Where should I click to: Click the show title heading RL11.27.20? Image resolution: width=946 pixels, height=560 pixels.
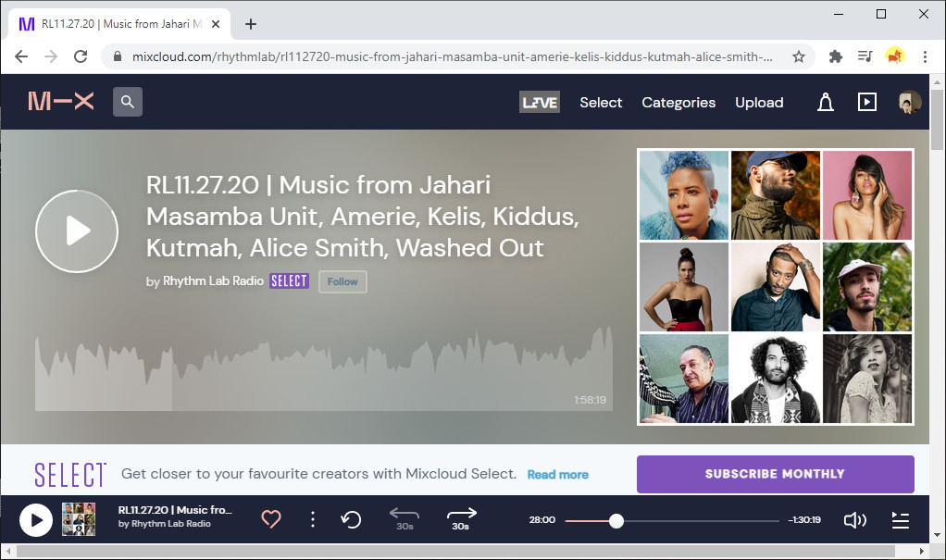(362, 216)
